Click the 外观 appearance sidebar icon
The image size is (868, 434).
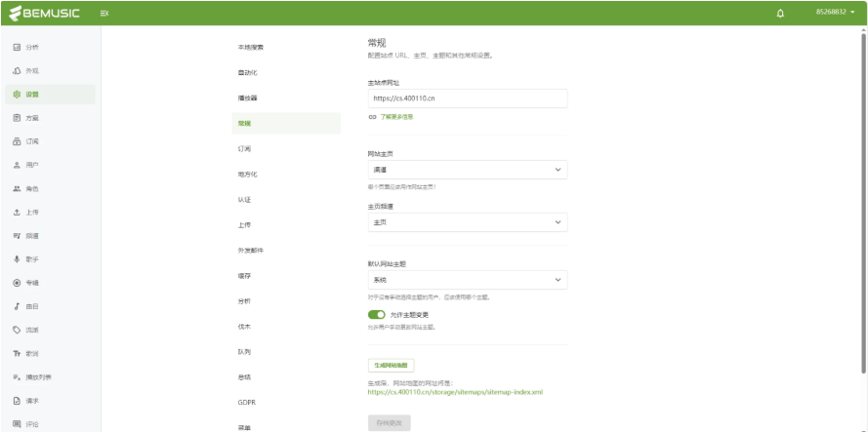[17, 71]
